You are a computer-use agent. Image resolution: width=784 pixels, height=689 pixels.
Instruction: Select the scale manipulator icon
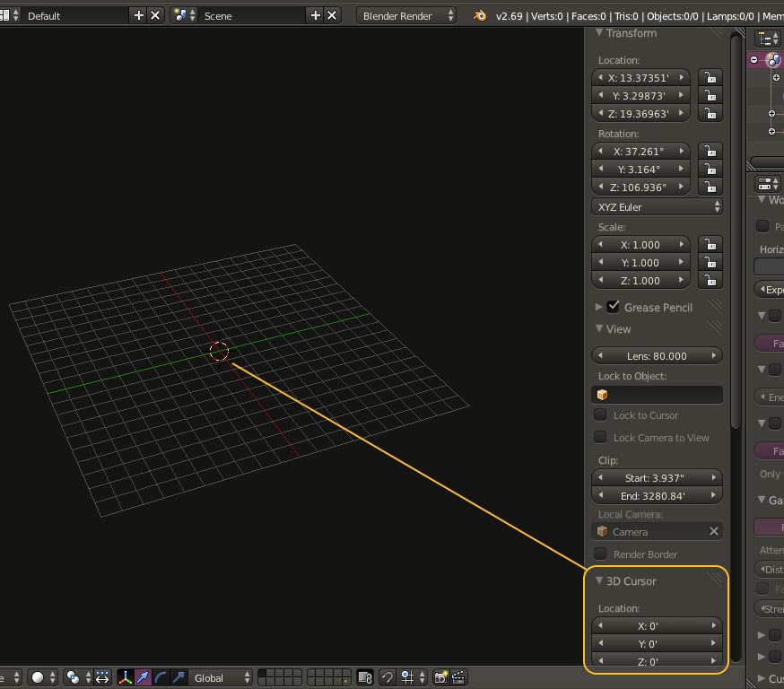pyautogui.click(x=179, y=677)
